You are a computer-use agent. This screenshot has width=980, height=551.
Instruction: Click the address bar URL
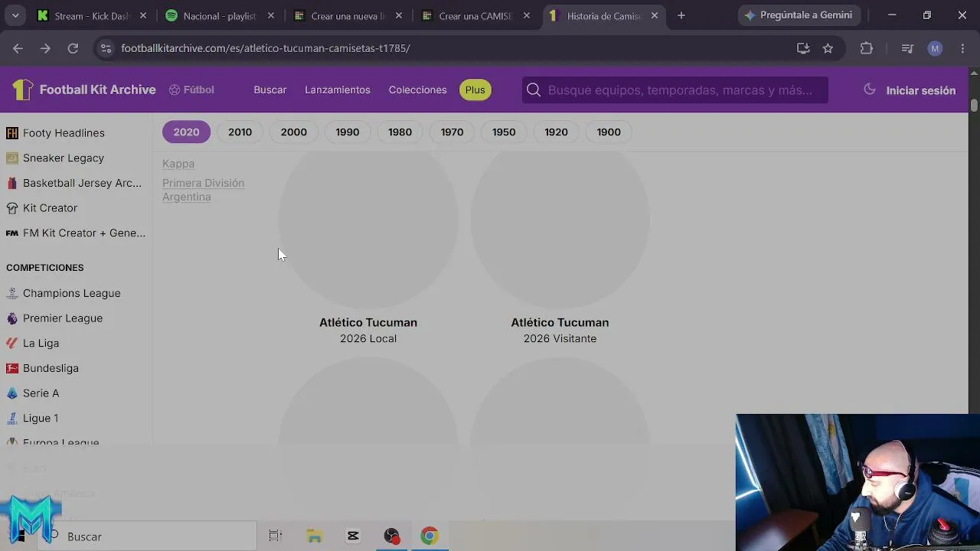point(266,48)
